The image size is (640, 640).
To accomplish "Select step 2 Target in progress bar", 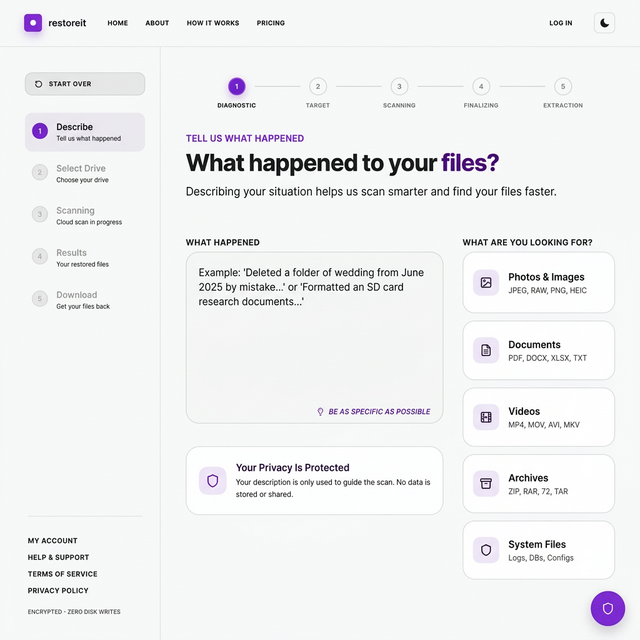I will pos(318,87).
